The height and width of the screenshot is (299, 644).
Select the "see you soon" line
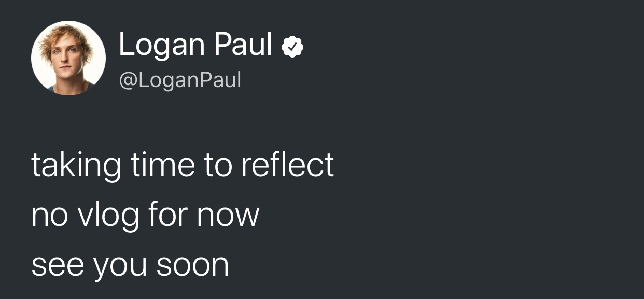tap(130, 265)
